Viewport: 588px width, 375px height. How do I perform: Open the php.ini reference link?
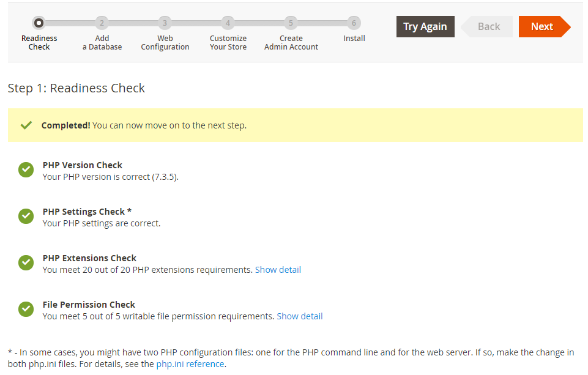tap(190, 364)
